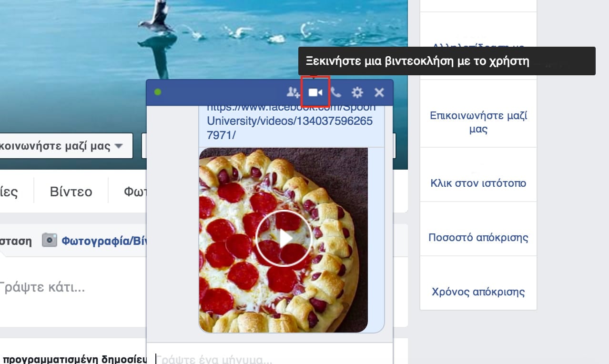Open the Spoon University video link

tap(291, 121)
